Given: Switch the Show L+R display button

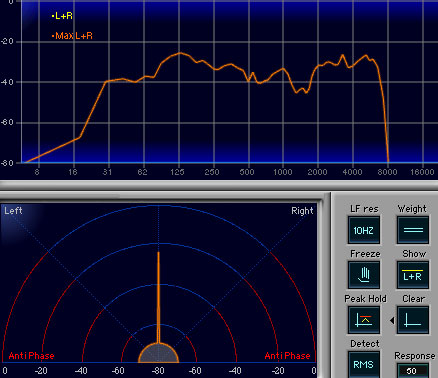Looking at the screenshot, I should pos(413,275).
